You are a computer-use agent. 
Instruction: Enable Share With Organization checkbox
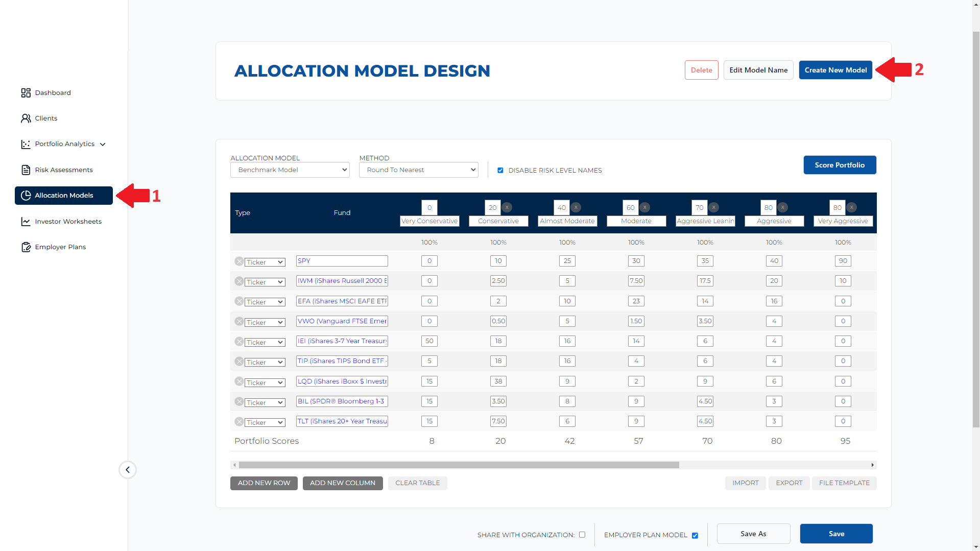(x=582, y=535)
